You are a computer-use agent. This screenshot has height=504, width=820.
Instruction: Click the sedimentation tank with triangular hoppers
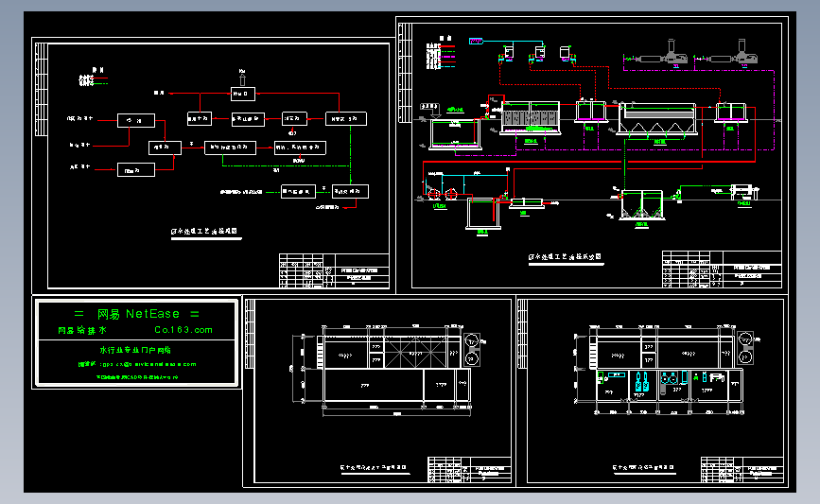tap(658, 119)
